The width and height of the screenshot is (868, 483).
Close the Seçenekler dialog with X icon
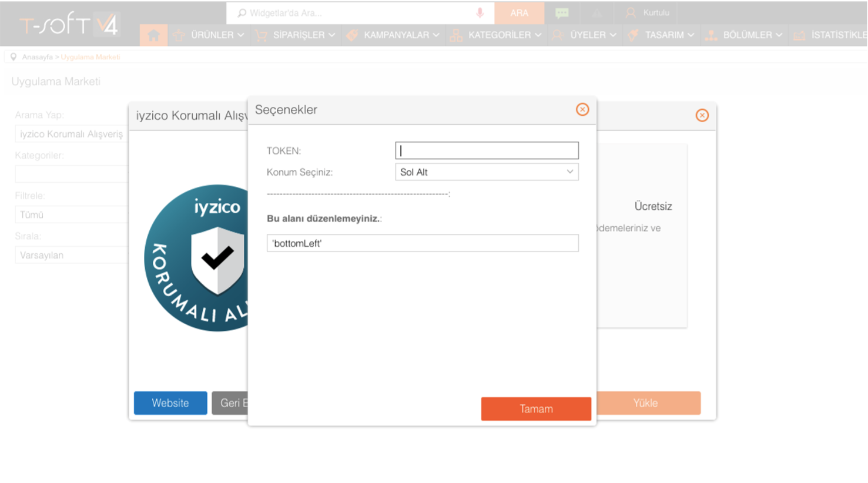pyautogui.click(x=582, y=110)
